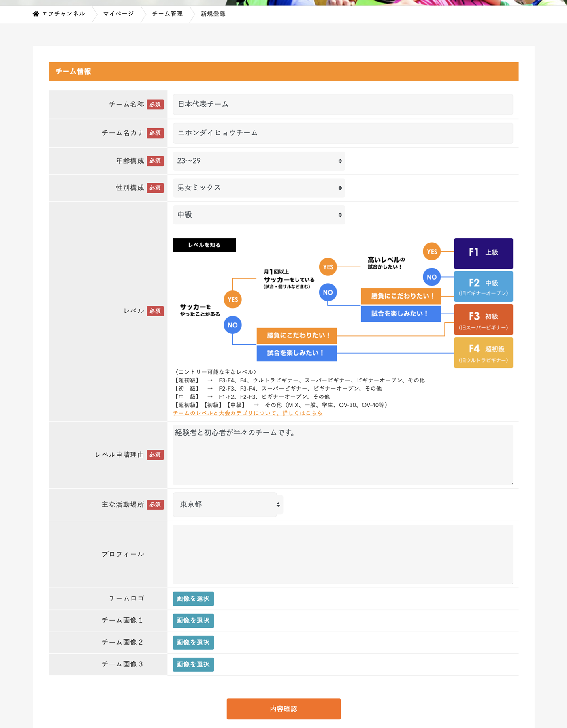Screen dimensions: 567x728
Task: Click the レベル申請理由 text area
Action: [x=342, y=455]
